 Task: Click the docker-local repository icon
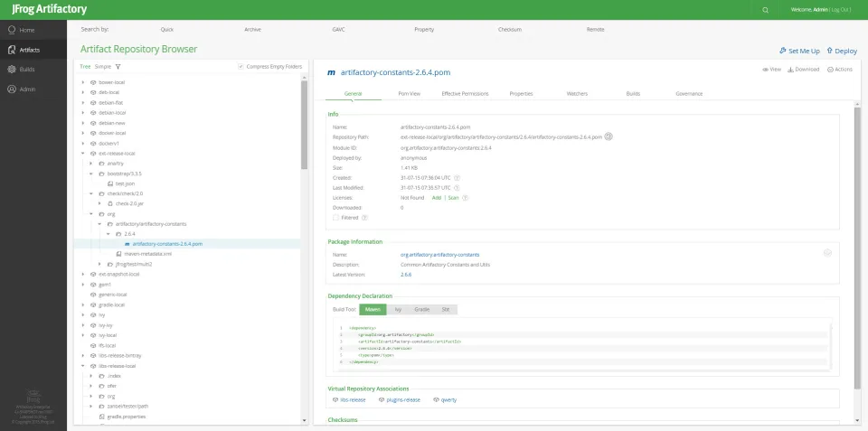pyautogui.click(x=93, y=133)
